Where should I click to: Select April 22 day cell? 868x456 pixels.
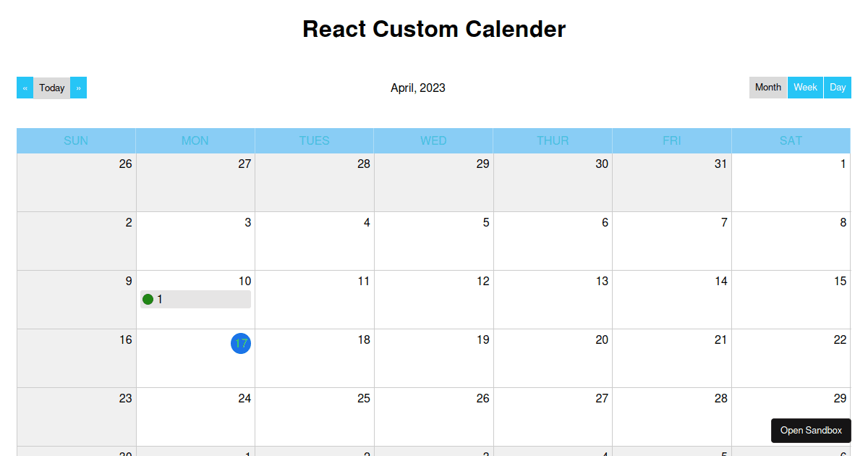(791, 358)
